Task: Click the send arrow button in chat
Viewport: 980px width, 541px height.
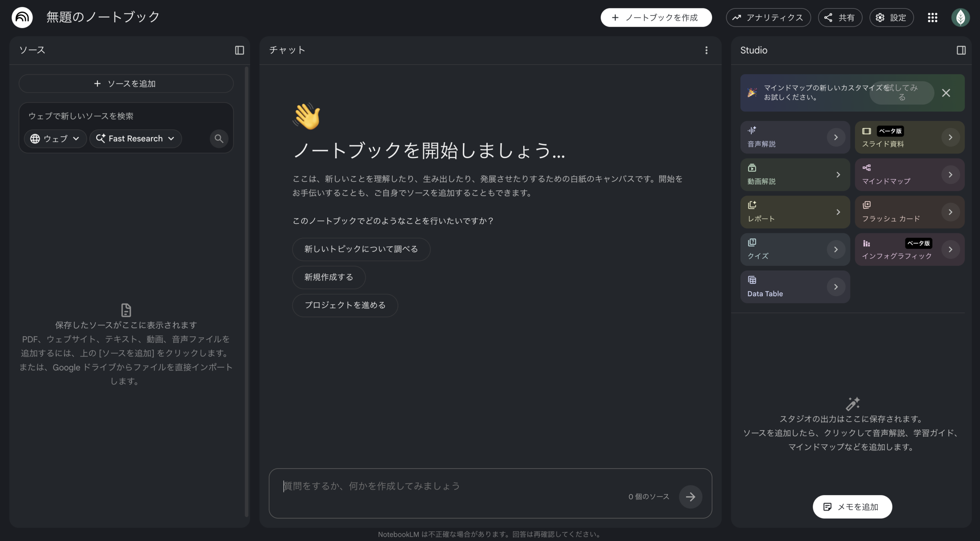Action: [690, 497]
